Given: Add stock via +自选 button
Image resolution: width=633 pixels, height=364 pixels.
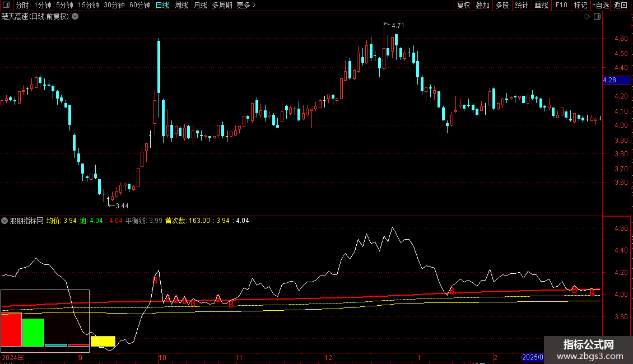Looking at the screenshot, I should pos(601,5).
